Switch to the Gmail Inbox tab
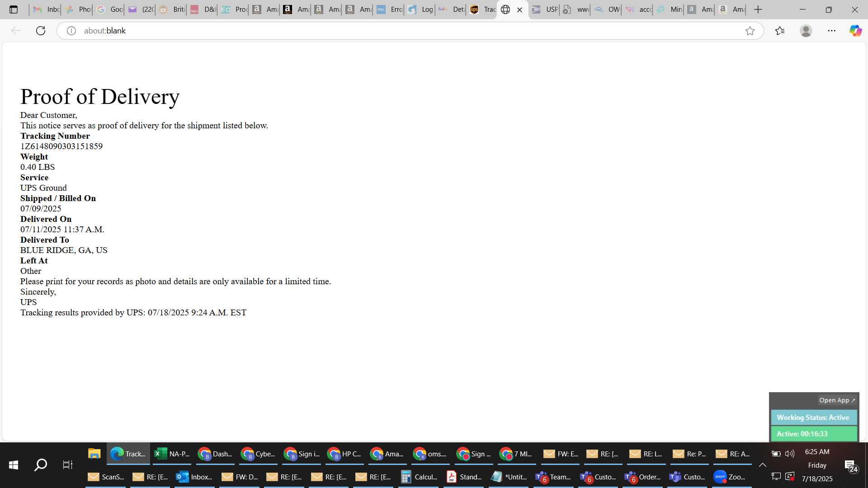The width and height of the screenshot is (868, 488). 46,9
